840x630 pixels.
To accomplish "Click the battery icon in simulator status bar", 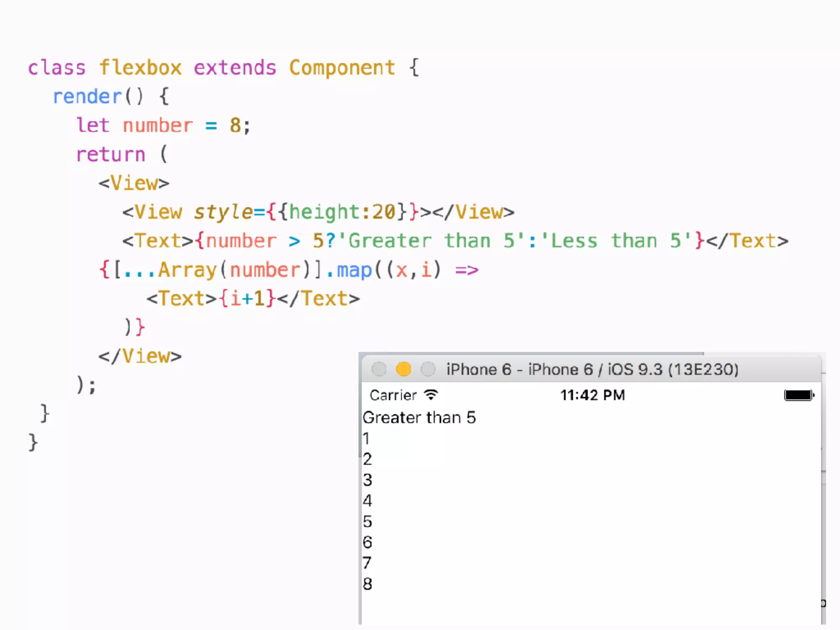I will coord(799,395).
